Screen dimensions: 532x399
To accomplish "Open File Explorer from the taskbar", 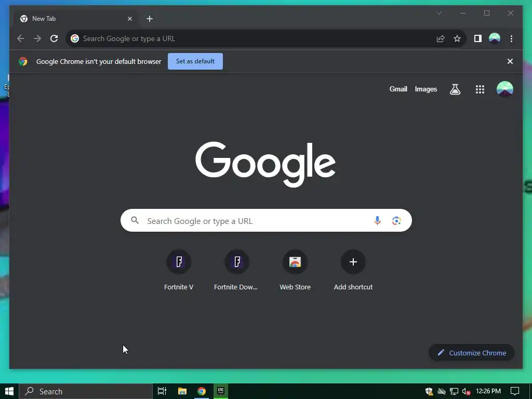I will (182, 391).
